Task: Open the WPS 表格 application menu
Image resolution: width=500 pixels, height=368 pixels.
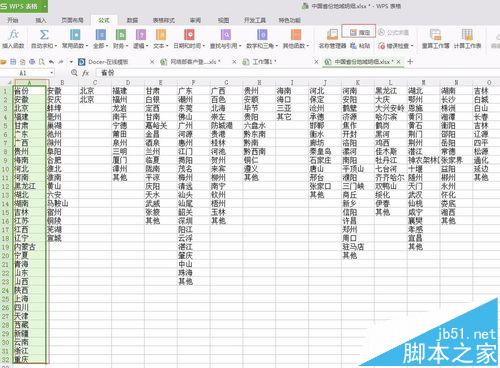Action: [24, 6]
